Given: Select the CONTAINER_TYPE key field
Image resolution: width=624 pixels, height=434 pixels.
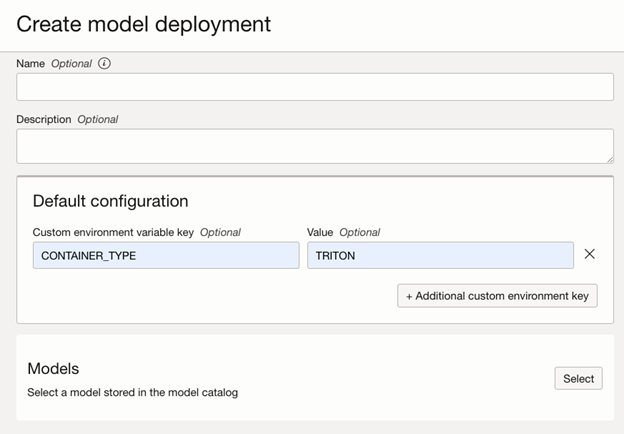Looking at the screenshot, I should pyautogui.click(x=165, y=255).
